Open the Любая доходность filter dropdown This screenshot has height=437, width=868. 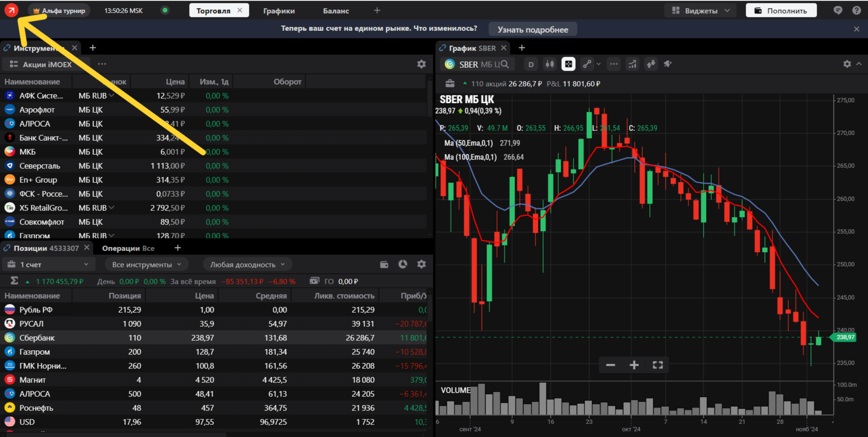(247, 265)
